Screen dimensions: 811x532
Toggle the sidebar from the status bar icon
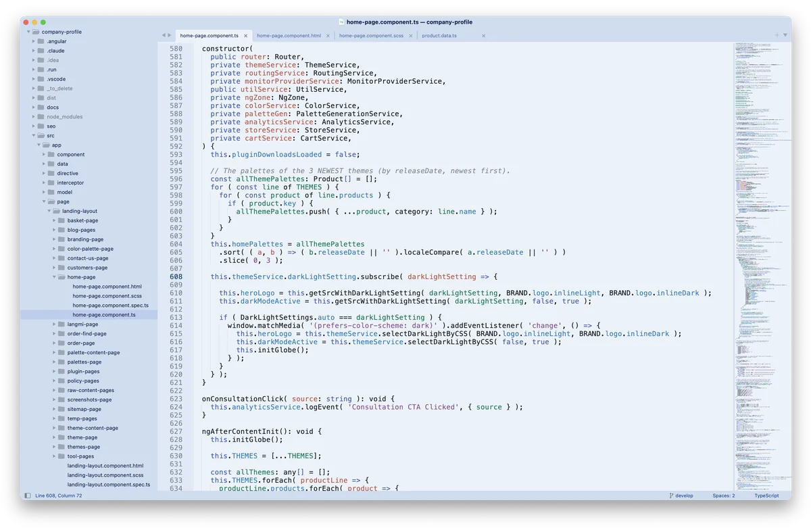27,495
